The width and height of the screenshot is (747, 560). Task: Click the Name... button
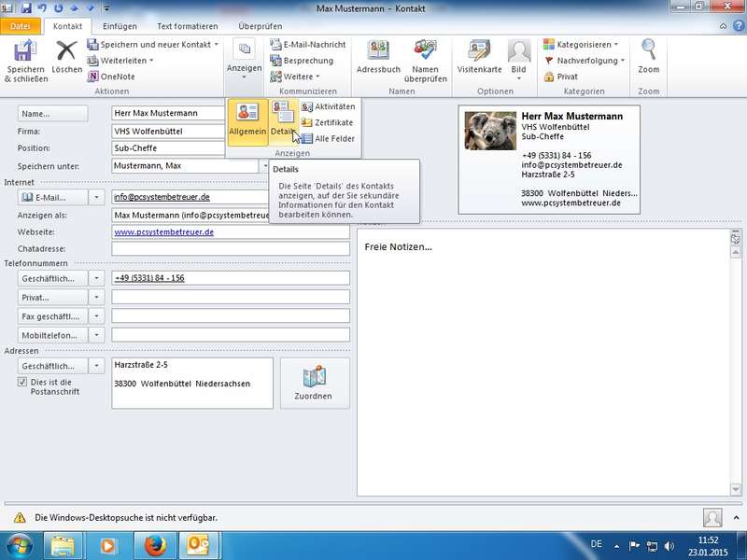(53, 113)
